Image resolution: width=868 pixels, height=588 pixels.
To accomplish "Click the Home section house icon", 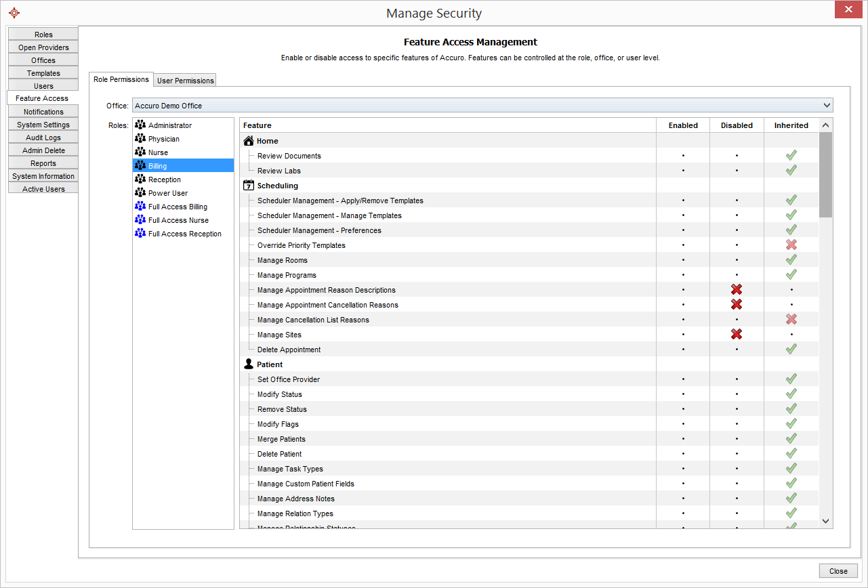I will pos(247,140).
